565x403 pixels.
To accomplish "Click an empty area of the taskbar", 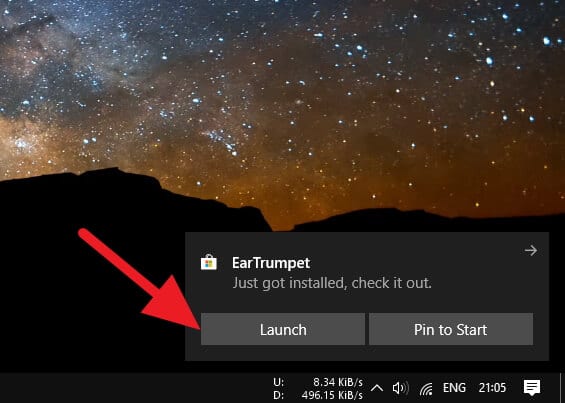I will (x=133, y=388).
